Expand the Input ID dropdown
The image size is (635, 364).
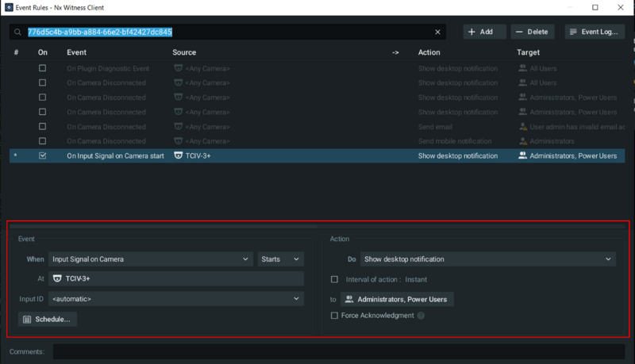175,299
